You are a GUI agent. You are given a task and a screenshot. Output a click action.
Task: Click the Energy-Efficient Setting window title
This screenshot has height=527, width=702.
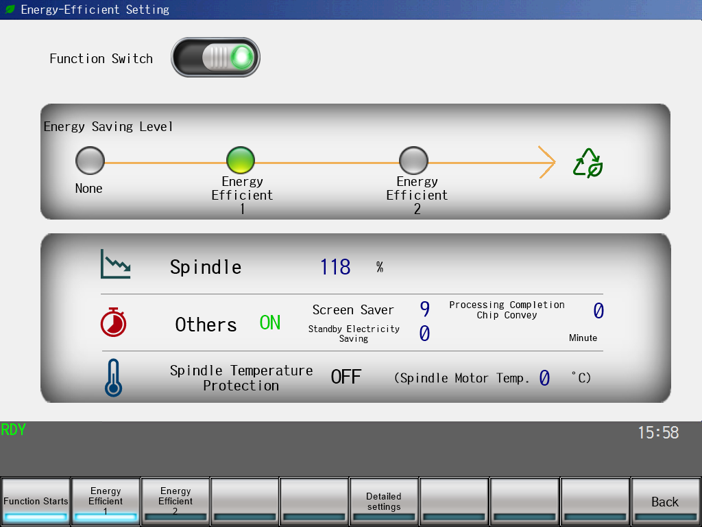(95, 9)
